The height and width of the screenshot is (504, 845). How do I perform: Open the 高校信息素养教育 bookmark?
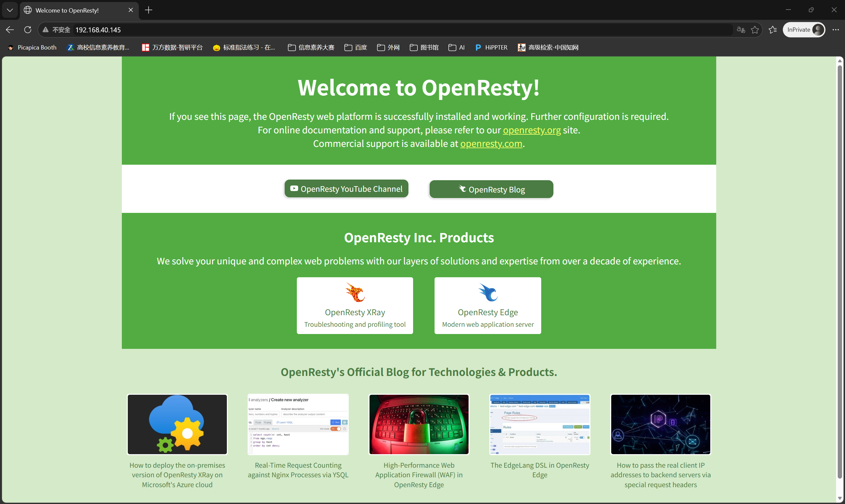pyautogui.click(x=98, y=48)
